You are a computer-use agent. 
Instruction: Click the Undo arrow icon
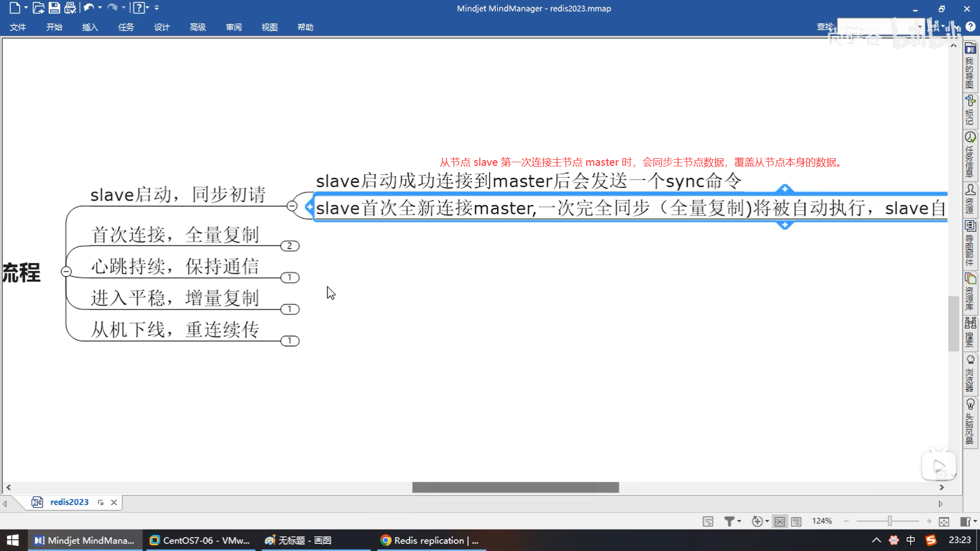pyautogui.click(x=88, y=8)
